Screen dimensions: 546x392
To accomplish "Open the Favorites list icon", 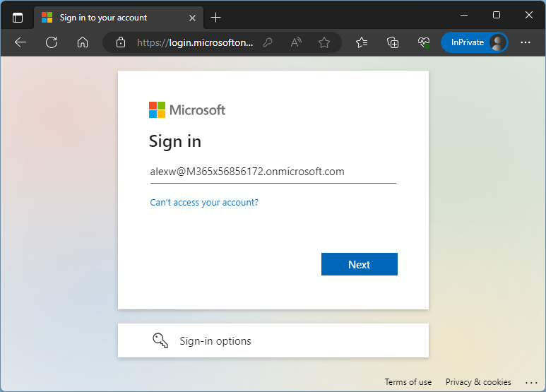I will [x=362, y=42].
